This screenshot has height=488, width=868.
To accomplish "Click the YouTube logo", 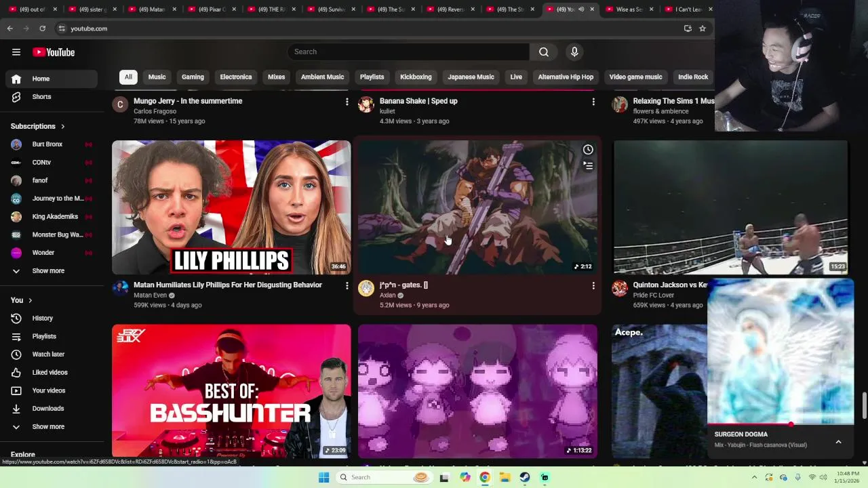I will pos(54,52).
